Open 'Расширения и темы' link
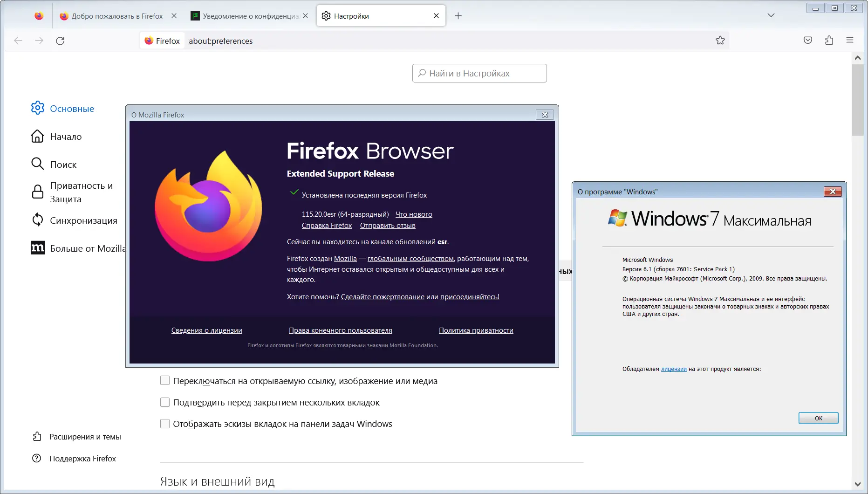This screenshot has height=494, width=868. (85, 437)
